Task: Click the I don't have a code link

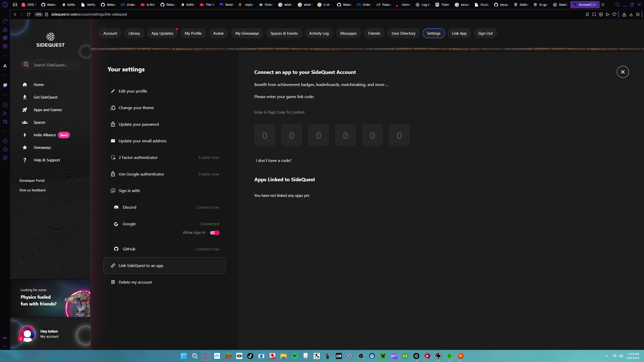Action: (x=273, y=160)
